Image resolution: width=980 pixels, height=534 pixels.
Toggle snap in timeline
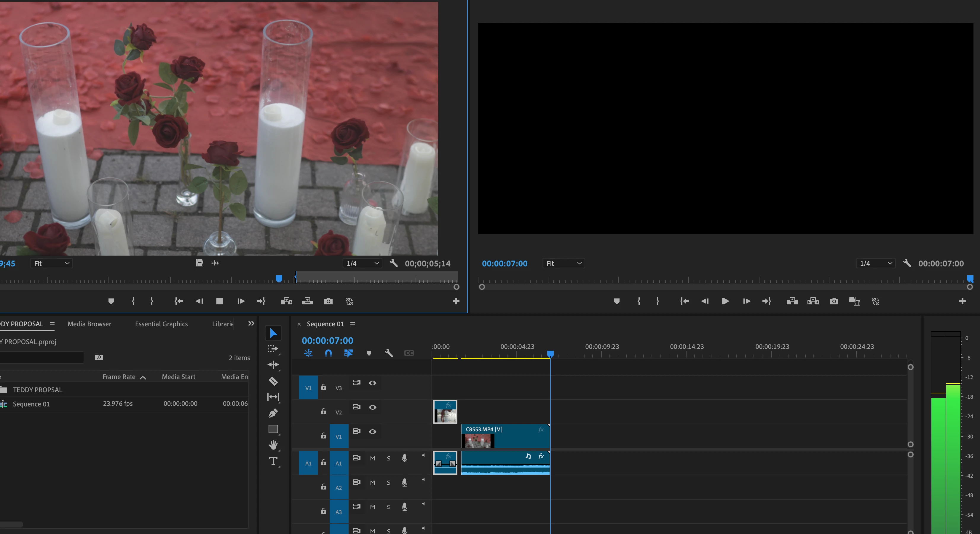point(328,353)
